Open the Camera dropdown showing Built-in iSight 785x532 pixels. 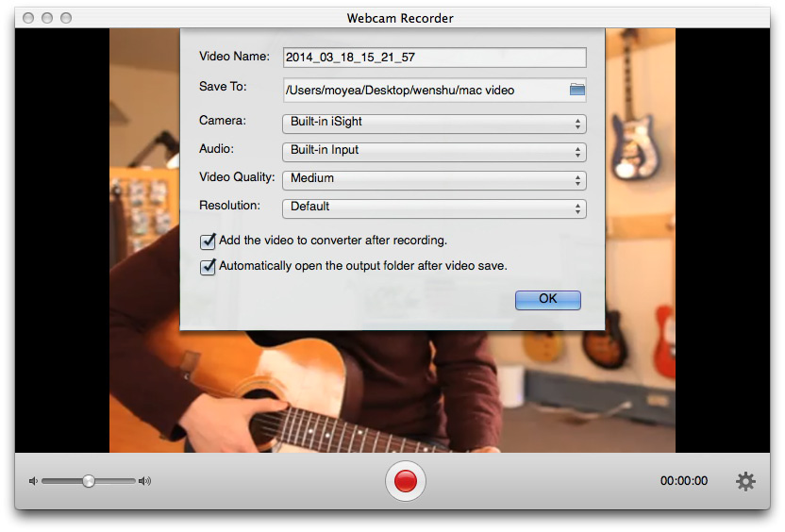click(434, 124)
